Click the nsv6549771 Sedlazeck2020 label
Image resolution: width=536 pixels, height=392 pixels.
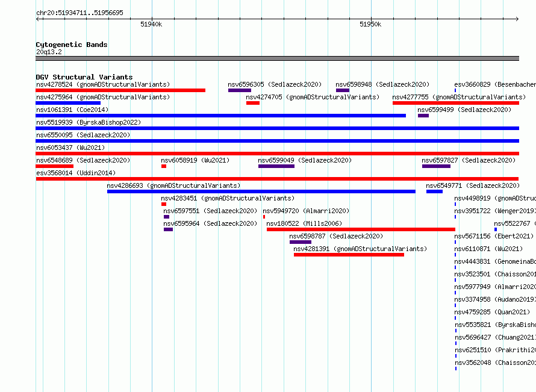pos(473,185)
